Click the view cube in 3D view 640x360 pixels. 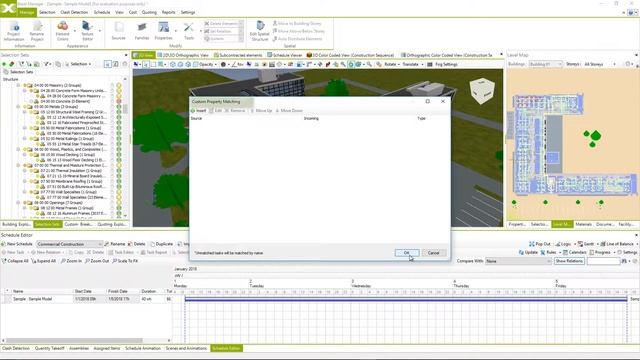click(482, 91)
